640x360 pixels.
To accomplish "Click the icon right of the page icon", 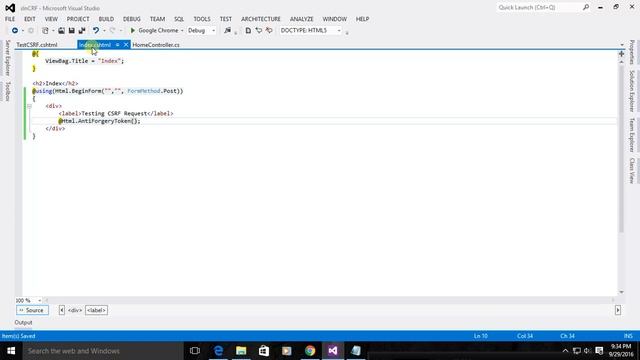I will (x=258, y=31).
